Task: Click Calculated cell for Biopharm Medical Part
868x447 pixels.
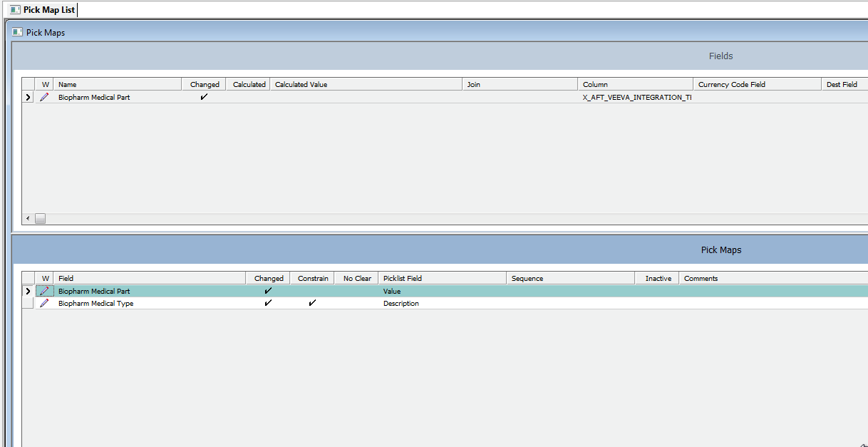Action: [x=249, y=97]
